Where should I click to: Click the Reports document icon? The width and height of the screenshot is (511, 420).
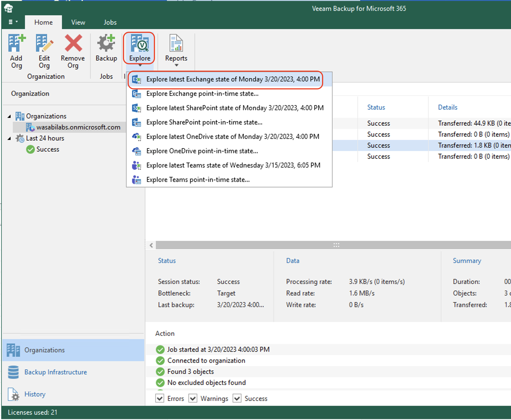click(x=176, y=43)
